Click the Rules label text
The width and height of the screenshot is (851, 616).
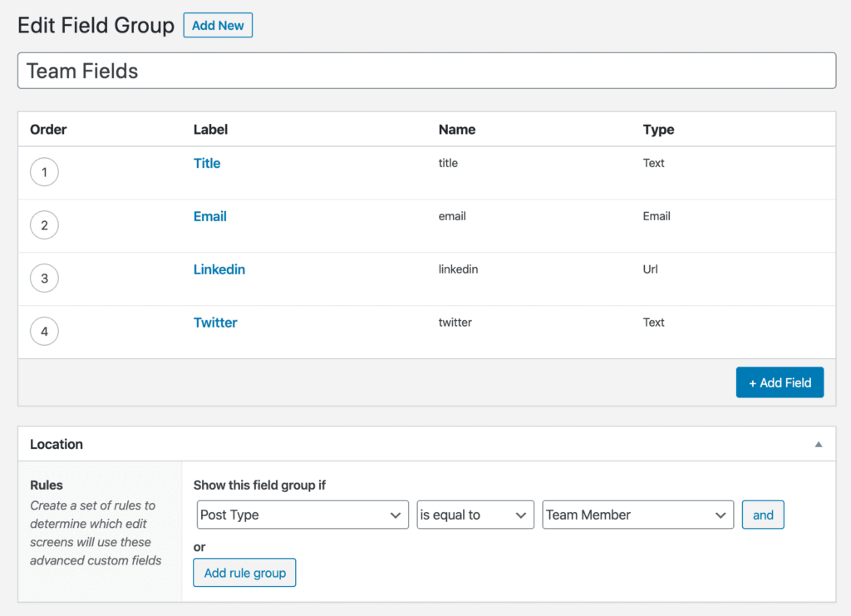[x=47, y=485]
